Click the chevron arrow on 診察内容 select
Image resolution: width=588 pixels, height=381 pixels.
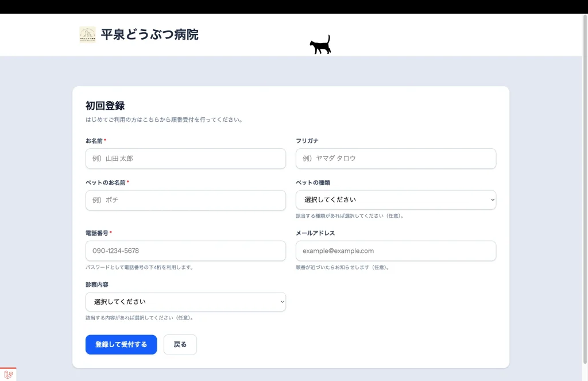282,302
